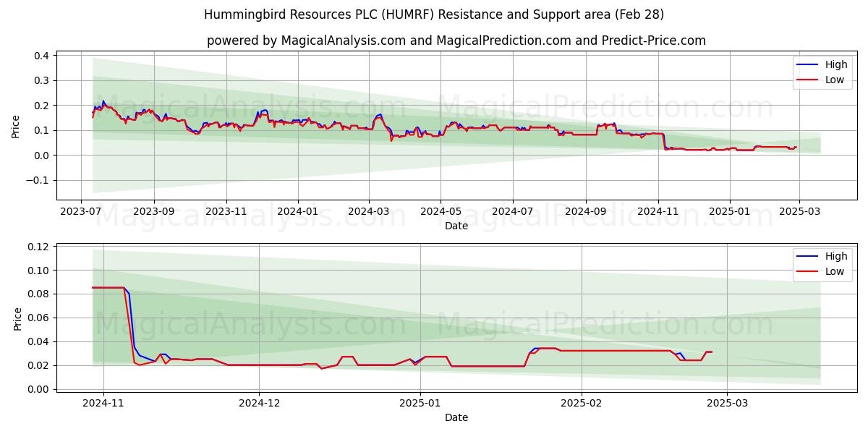868x434 pixels.
Task: Click the '2023-09' tick label
Action: [x=155, y=211]
